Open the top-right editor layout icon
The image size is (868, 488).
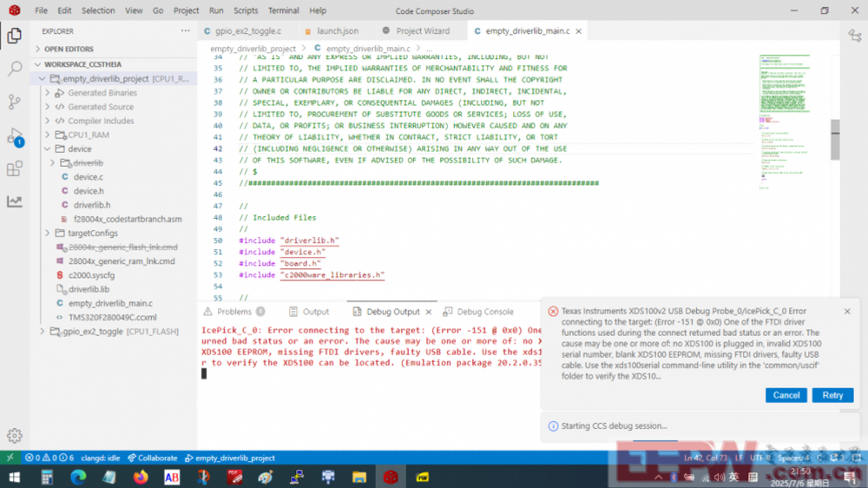855,36
